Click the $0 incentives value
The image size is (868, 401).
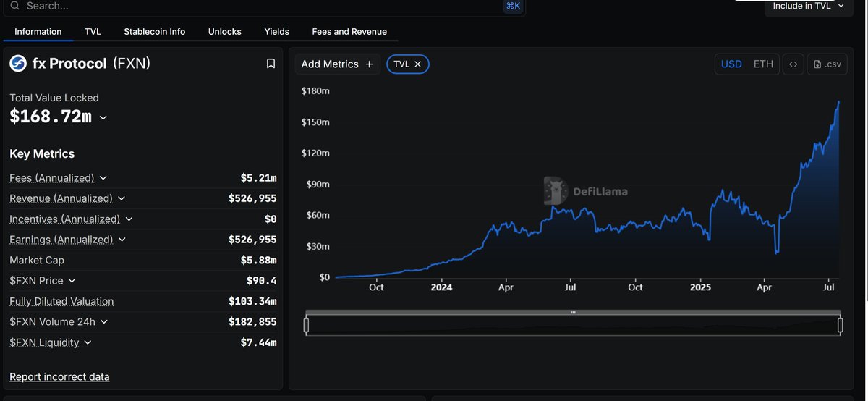[271, 219]
